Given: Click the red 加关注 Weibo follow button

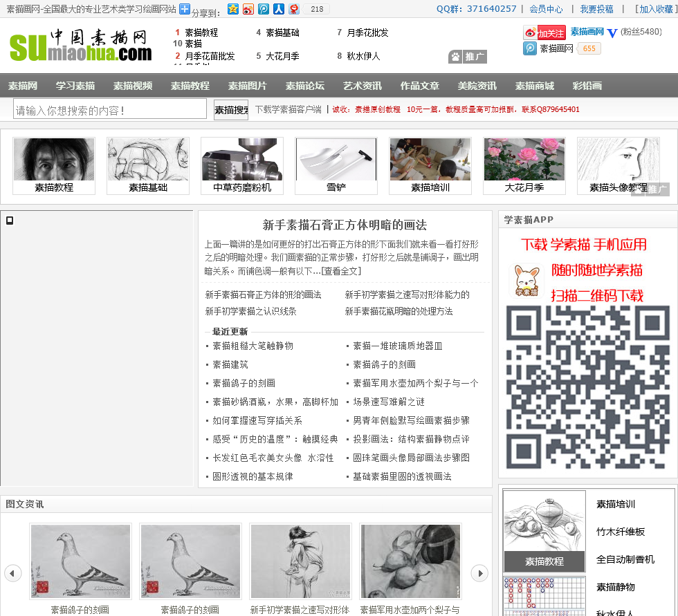Looking at the screenshot, I should (545, 32).
